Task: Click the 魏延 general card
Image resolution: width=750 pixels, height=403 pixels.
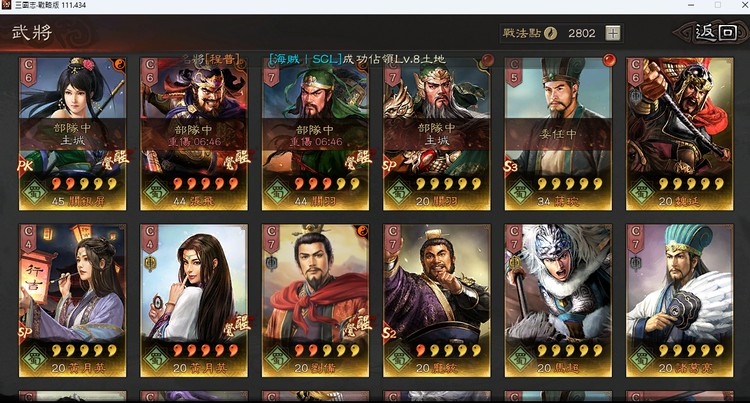Action: [x=680, y=134]
